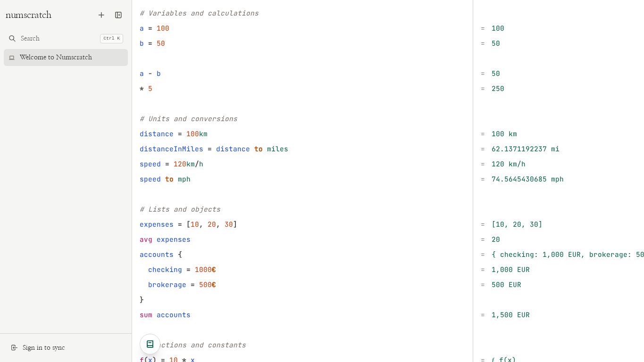The height and width of the screenshot is (362, 644).
Task: Click the 'checking = 1000€' line
Action: click(182, 270)
